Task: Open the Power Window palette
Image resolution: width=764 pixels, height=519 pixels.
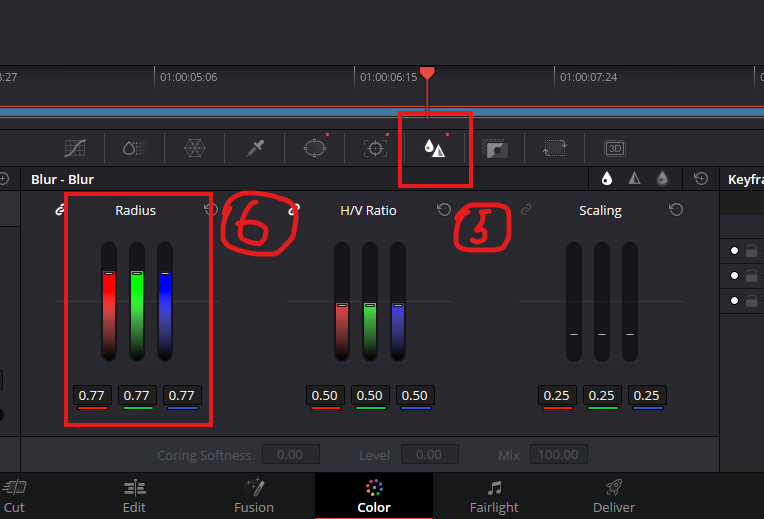Action: (x=315, y=148)
